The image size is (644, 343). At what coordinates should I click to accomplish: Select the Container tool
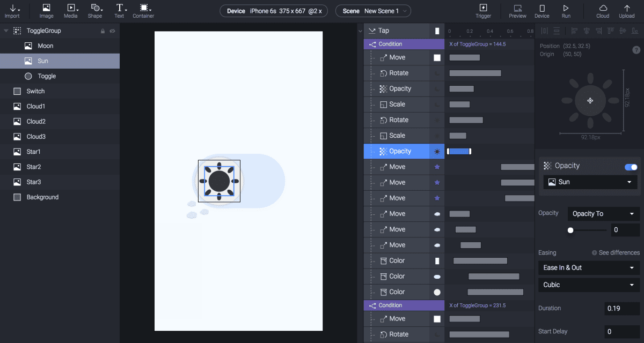(143, 11)
